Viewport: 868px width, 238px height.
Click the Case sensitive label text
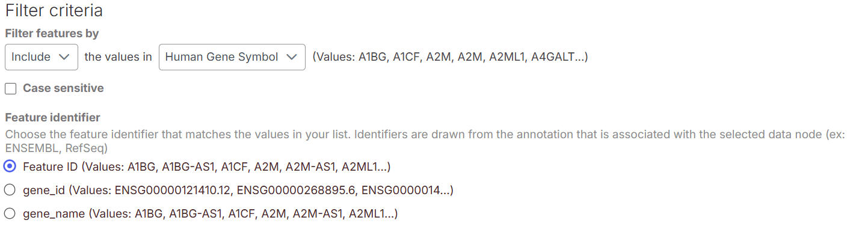pyautogui.click(x=63, y=88)
